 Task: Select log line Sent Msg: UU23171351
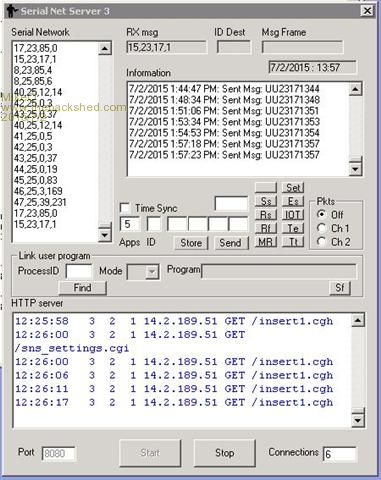click(x=224, y=111)
